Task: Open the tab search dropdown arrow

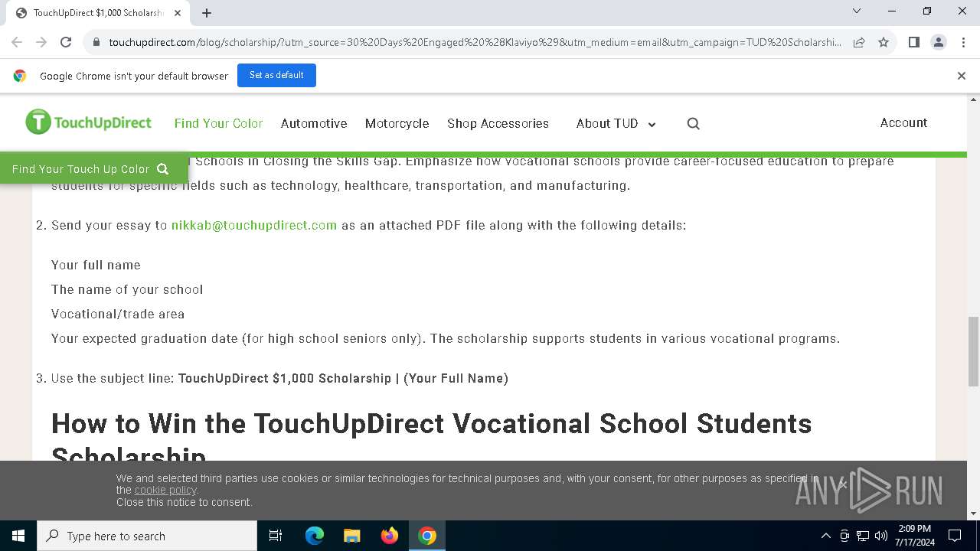Action: coord(857,11)
